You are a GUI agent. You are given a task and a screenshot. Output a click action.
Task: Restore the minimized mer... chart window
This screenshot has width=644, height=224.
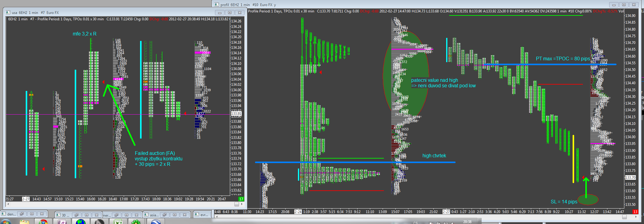(116, 215)
